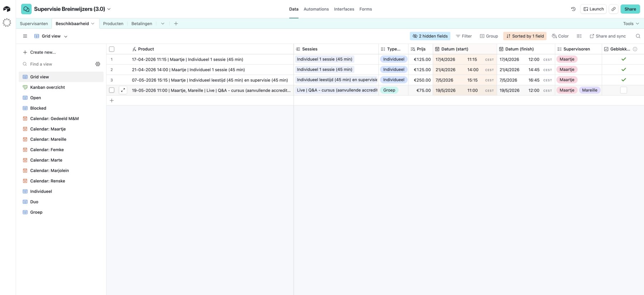Switch to the Supervisanten table tab
The width and height of the screenshot is (644, 295).
click(x=34, y=24)
